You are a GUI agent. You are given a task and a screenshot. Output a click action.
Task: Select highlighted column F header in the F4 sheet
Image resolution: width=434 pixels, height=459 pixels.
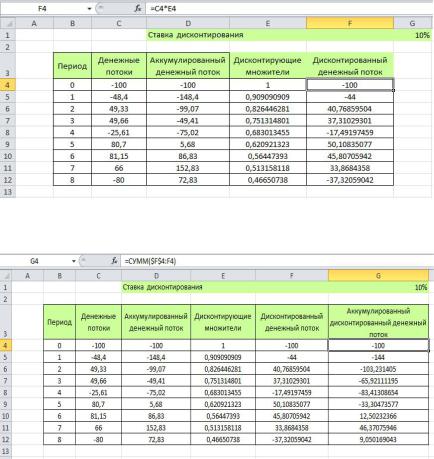pos(350,23)
